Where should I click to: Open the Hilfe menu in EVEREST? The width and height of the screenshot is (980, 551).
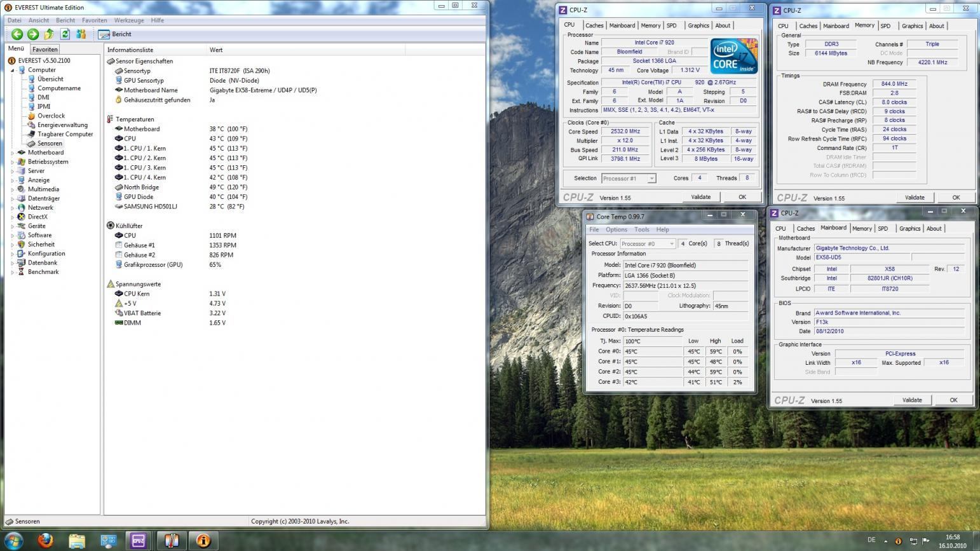tap(158, 20)
